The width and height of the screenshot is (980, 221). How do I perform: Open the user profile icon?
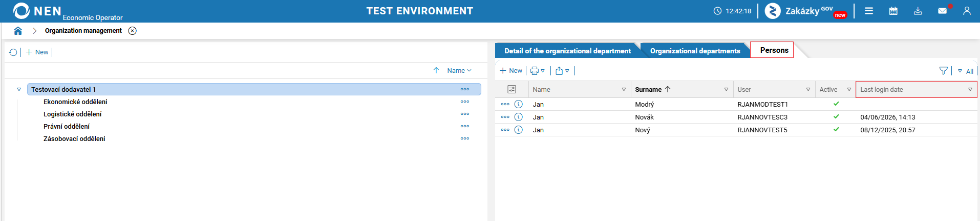click(x=967, y=11)
